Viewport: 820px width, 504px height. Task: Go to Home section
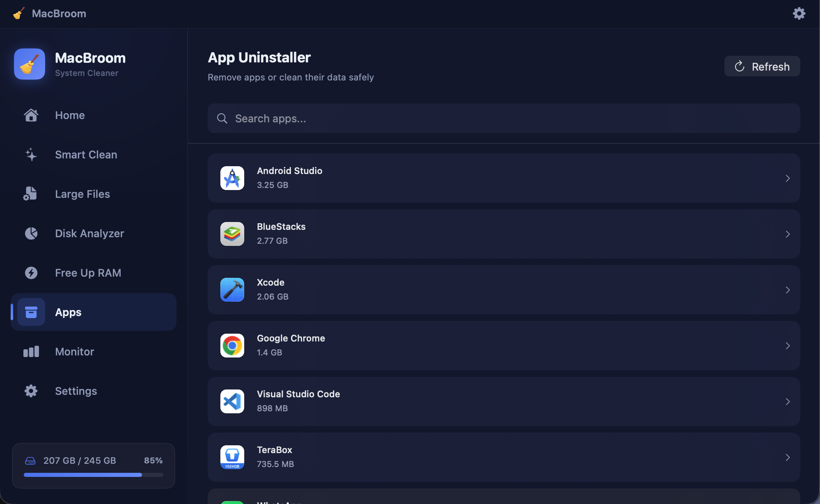tap(94, 115)
